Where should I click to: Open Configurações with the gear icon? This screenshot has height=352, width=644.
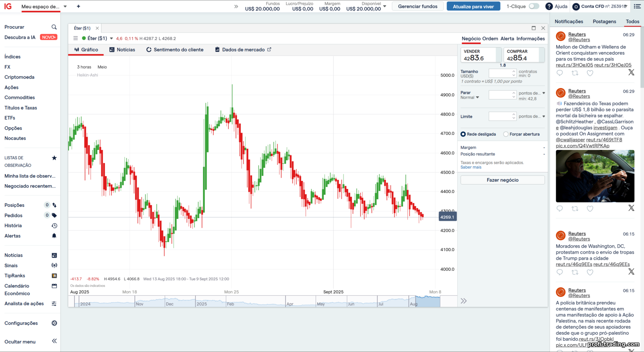click(54, 323)
